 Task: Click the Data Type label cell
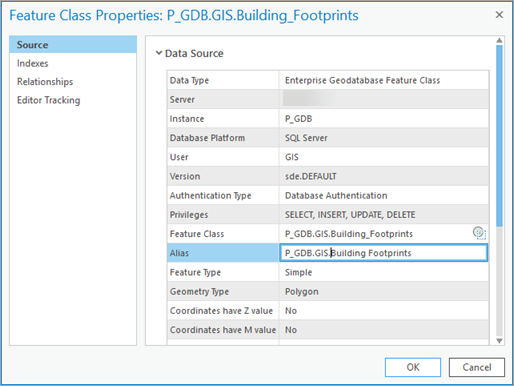223,80
